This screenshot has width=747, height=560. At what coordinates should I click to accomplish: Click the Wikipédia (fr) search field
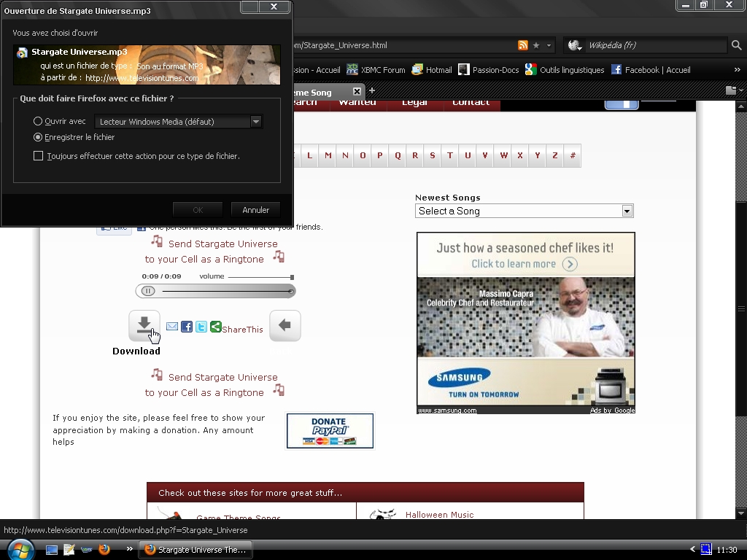[655, 45]
